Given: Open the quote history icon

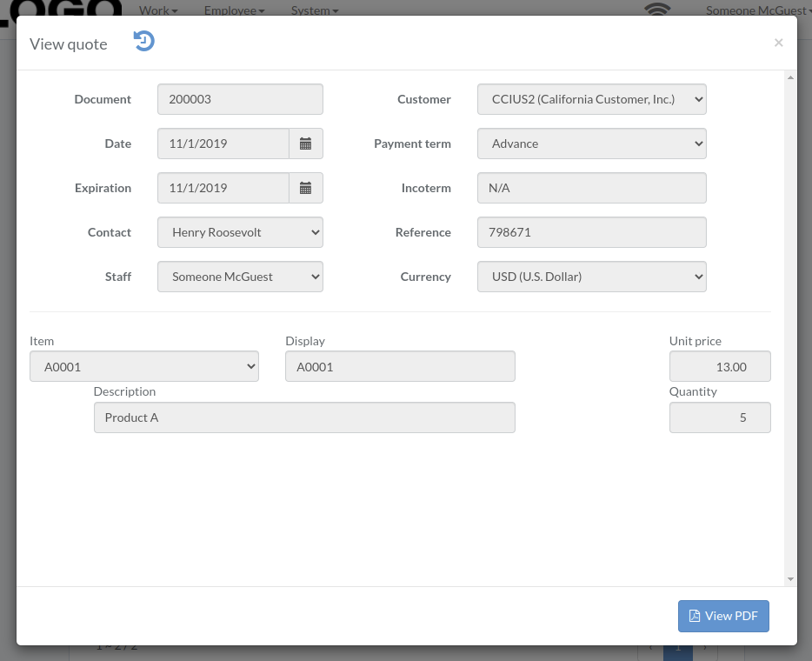Looking at the screenshot, I should pyautogui.click(x=144, y=41).
